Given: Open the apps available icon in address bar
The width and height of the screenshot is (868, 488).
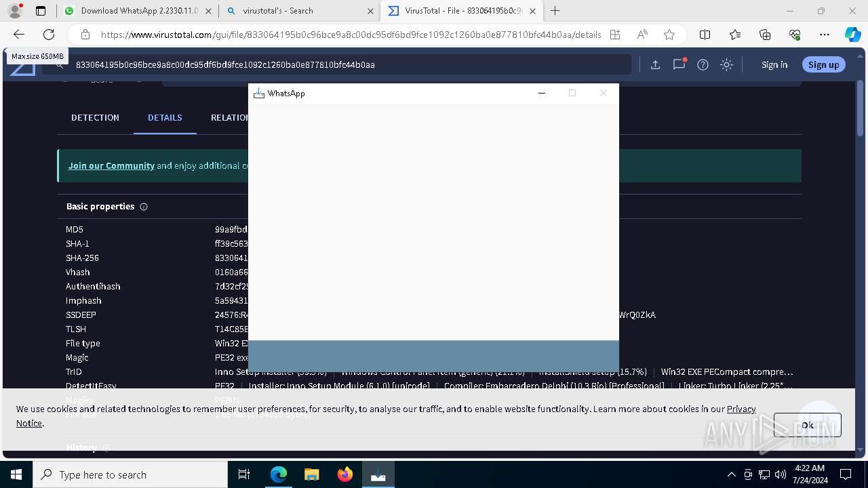Looking at the screenshot, I should [615, 35].
